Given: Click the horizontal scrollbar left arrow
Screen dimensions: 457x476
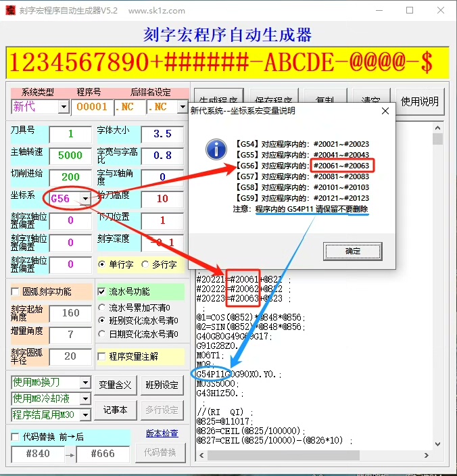Looking at the screenshot, I should point(201,455).
